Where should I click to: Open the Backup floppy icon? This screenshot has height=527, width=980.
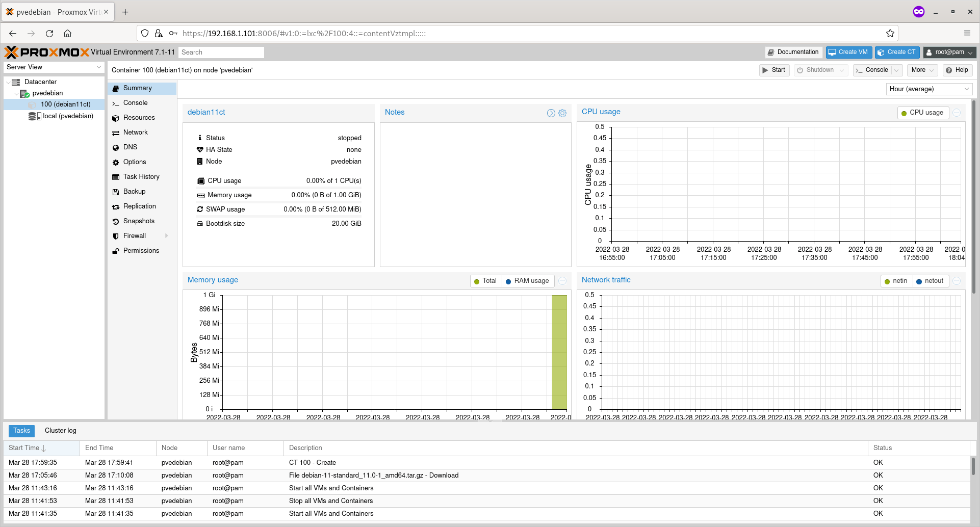116,192
